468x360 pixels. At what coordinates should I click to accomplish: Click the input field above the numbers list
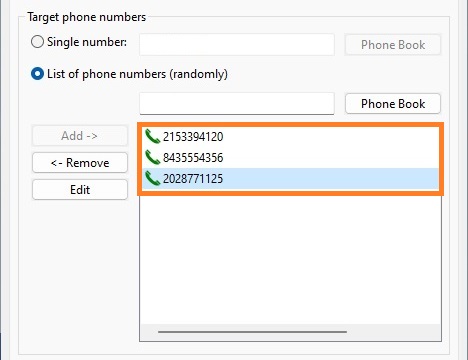[237, 104]
